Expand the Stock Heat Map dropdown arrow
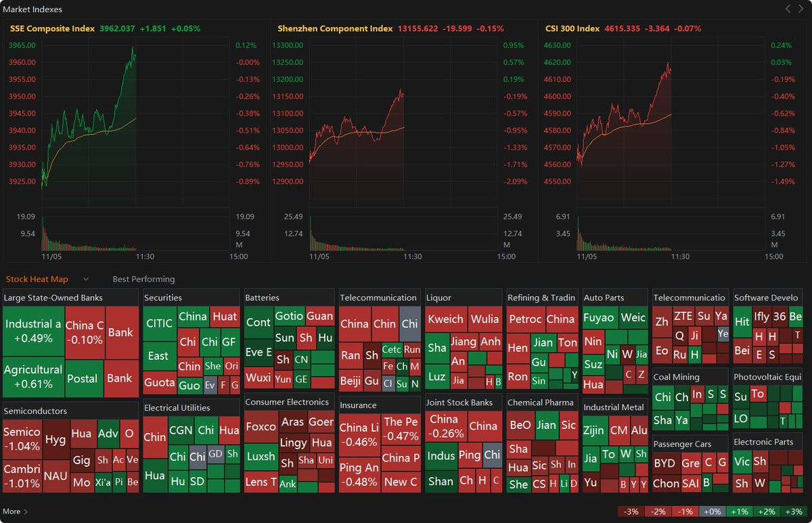 tap(86, 279)
